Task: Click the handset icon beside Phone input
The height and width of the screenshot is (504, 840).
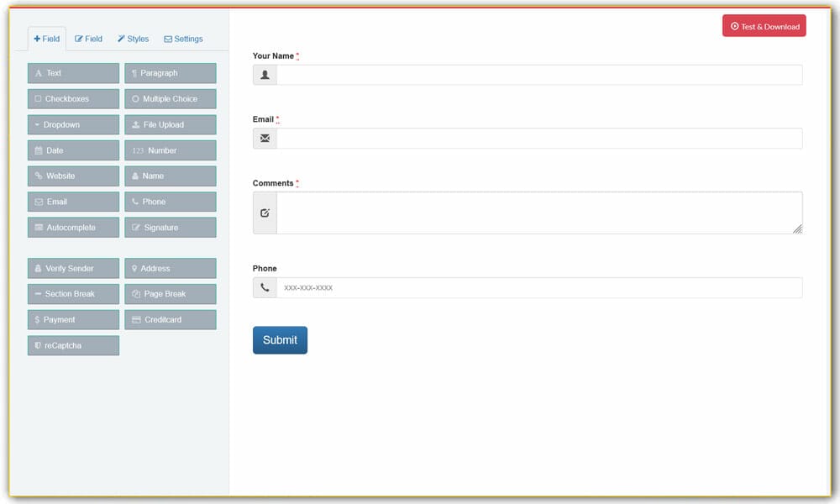Action: coord(265,287)
